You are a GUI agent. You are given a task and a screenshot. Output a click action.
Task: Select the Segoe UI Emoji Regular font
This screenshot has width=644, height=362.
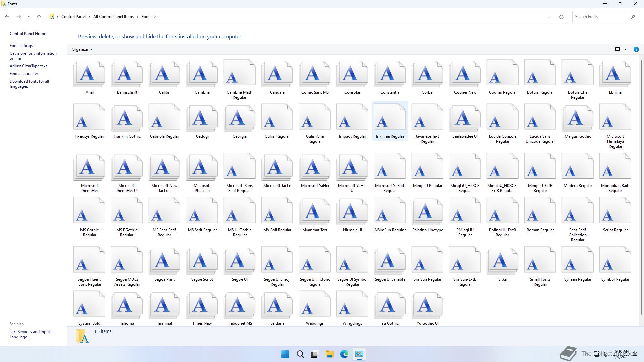[x=277, y=267]
